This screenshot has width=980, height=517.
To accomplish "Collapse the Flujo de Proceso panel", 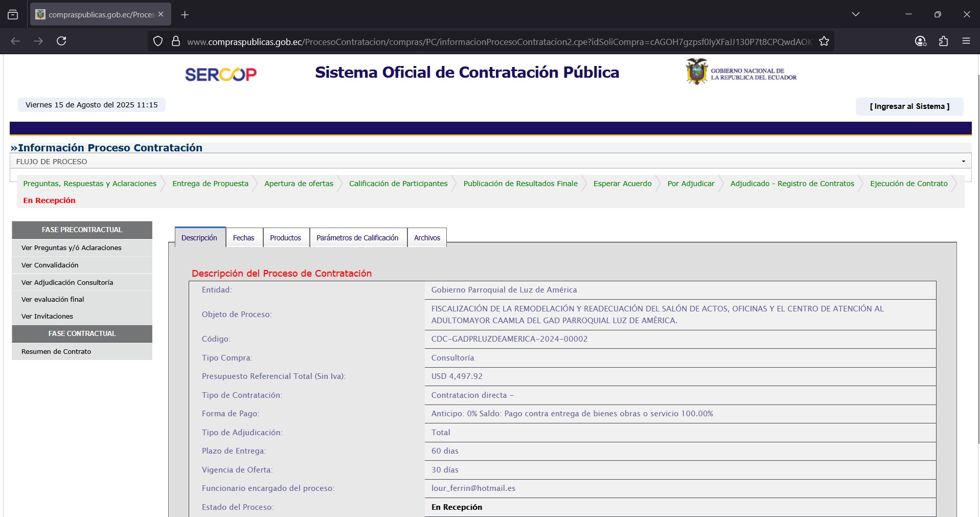I will (963, 162).
